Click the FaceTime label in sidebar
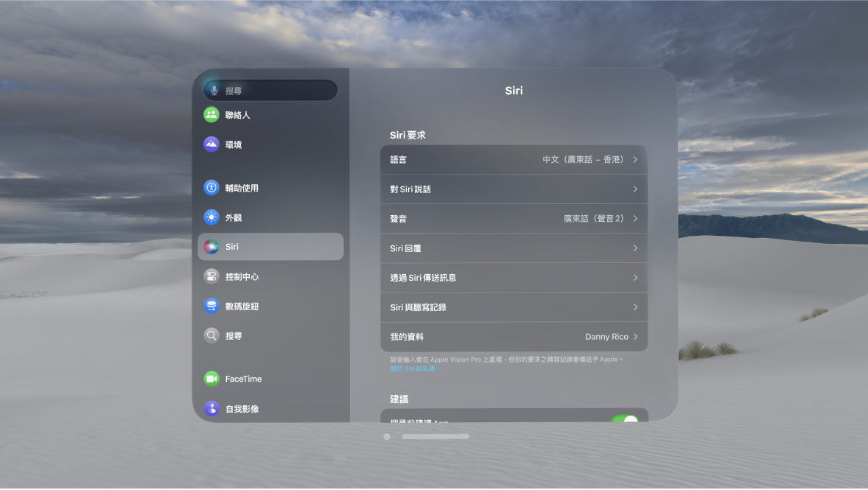The width and height of the screenshot is (868, 490). coord(244,379)
